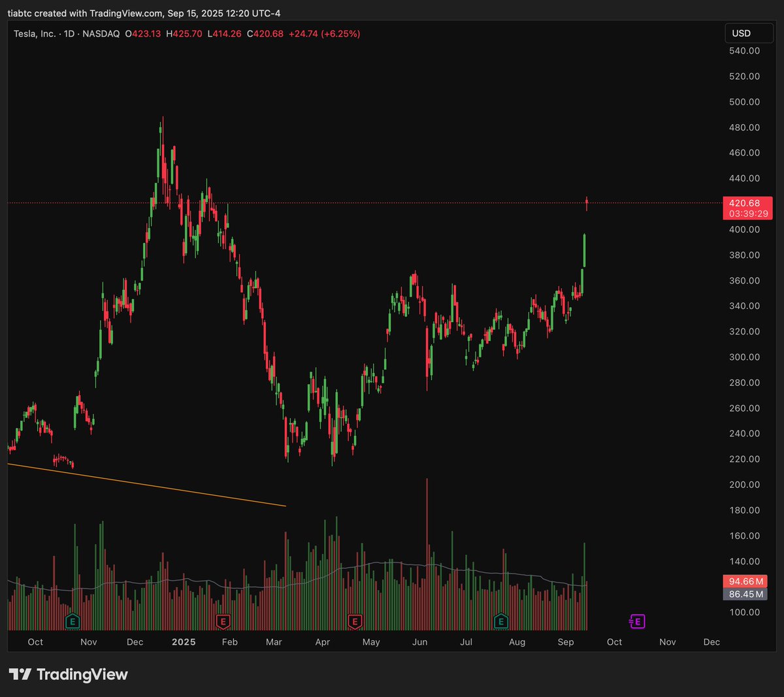The height and width of the screenshot is (697, 784).
Task: Select the red earnings marker before May
Action: point(355,621)
